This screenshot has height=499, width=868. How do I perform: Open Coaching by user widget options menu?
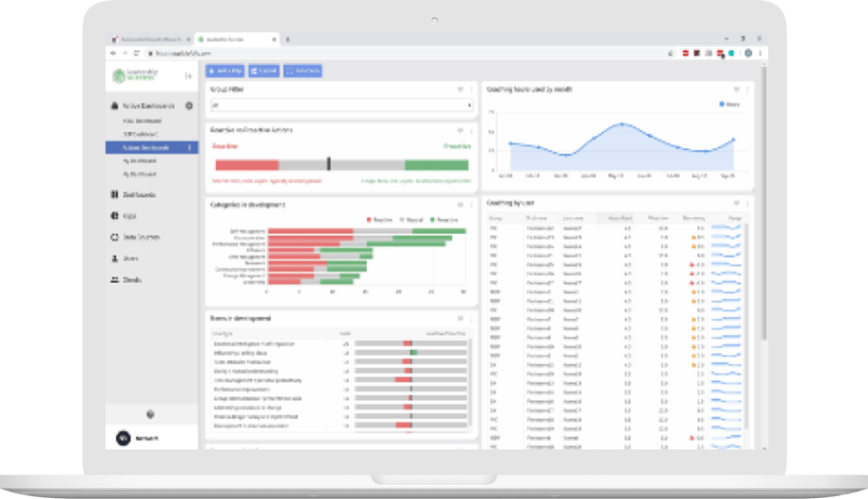747,203
